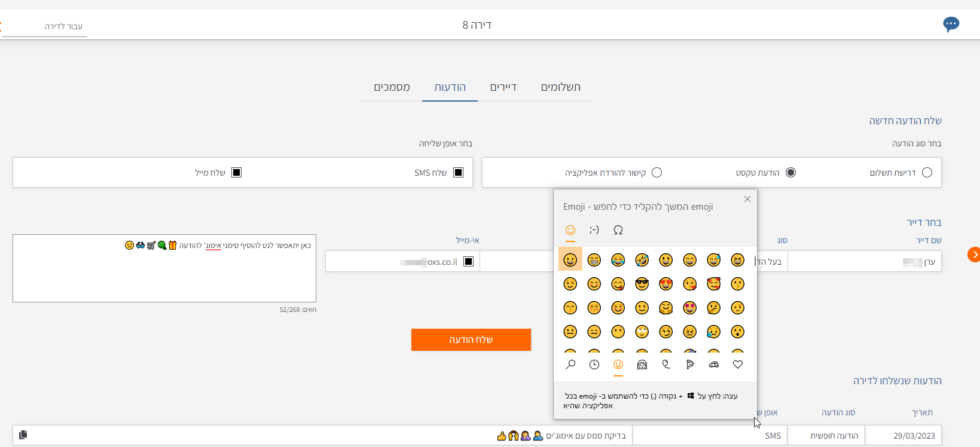Toggle the שלח SMS checkbox
This screenshot has width=980, height=447.
click(x=458, y=173)
